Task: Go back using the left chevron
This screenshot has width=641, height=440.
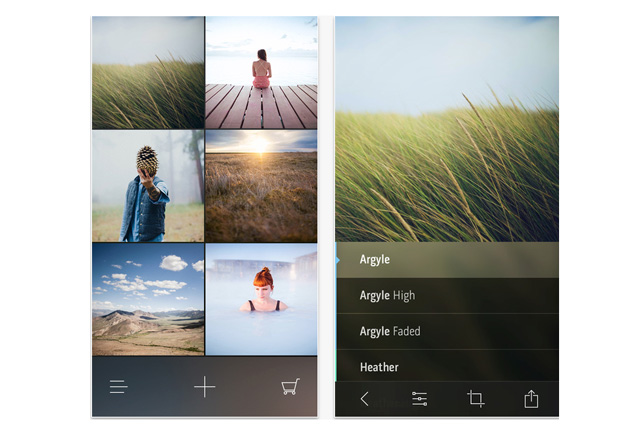Action: pyautogui.click(x=364, y=399)
